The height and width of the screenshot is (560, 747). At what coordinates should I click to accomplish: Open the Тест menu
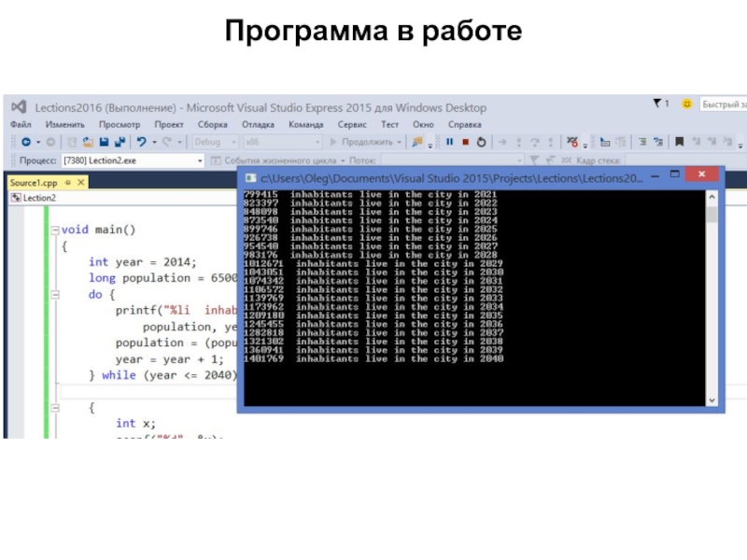(389, 125)
